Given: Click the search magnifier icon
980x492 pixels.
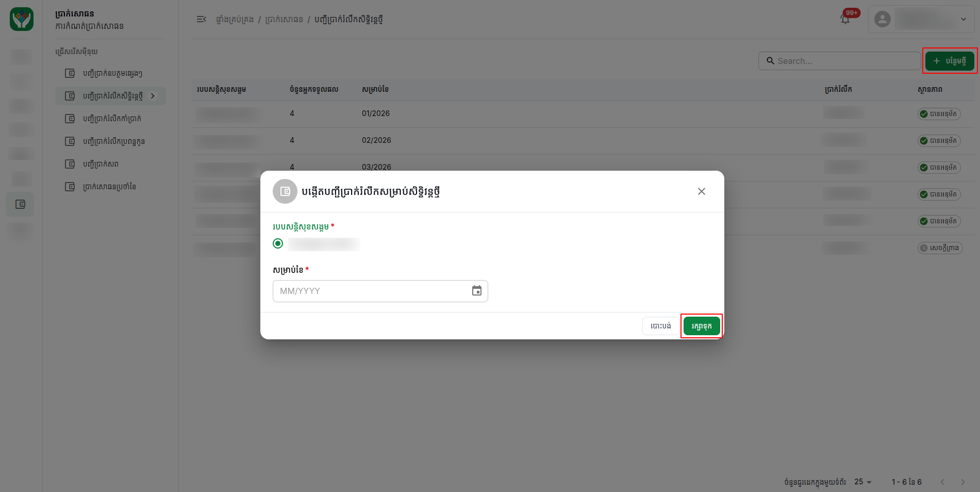Looking at the screenshot, I should pyautogui.click(x=770, y=61).
